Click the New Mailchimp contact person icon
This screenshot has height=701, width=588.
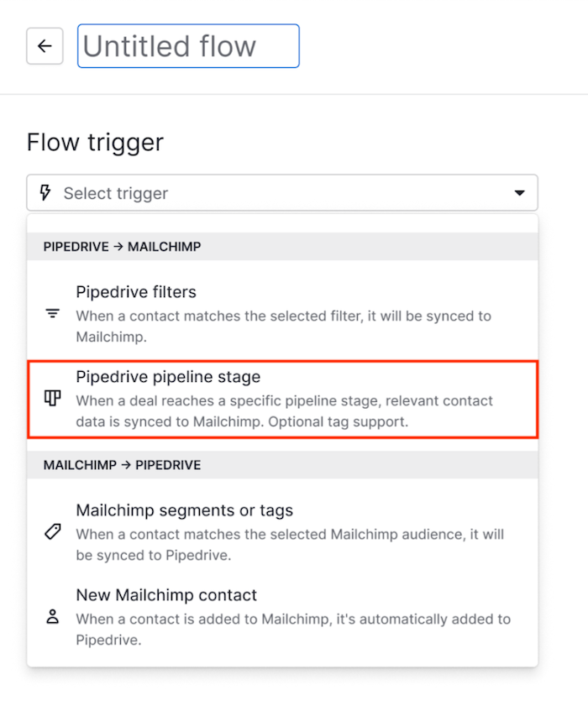coord(53,617)
